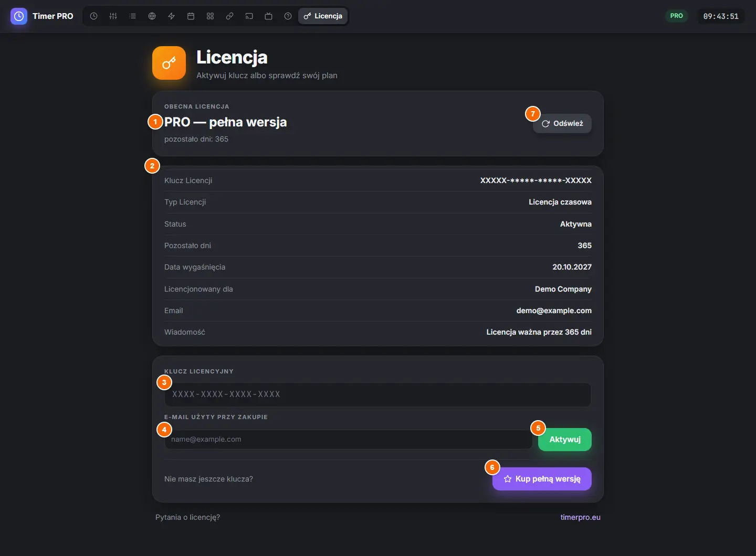Click the 'Nie masz jeszcze klucza?' text
The width and height of the screenshot is (756, 556).
pyautogui.click(x=208, y=479)
